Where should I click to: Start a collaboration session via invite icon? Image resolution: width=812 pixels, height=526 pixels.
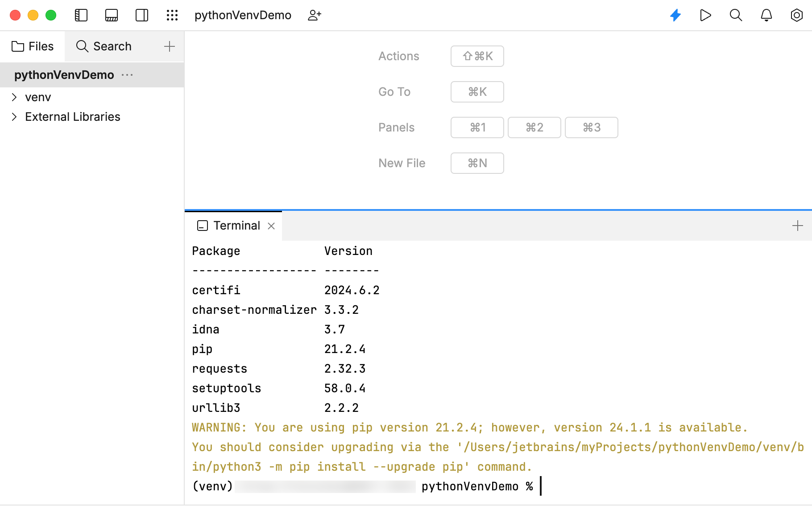point(315,15)
